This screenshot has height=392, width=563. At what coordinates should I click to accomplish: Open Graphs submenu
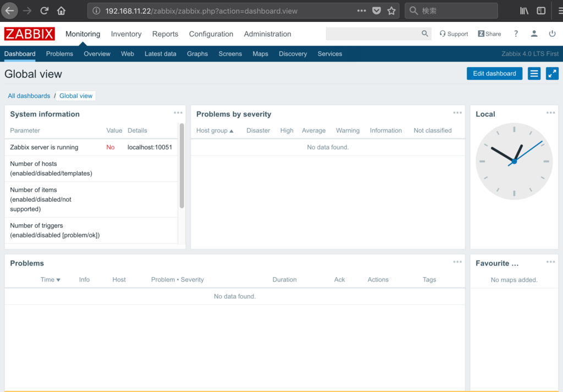pos(197,54)
